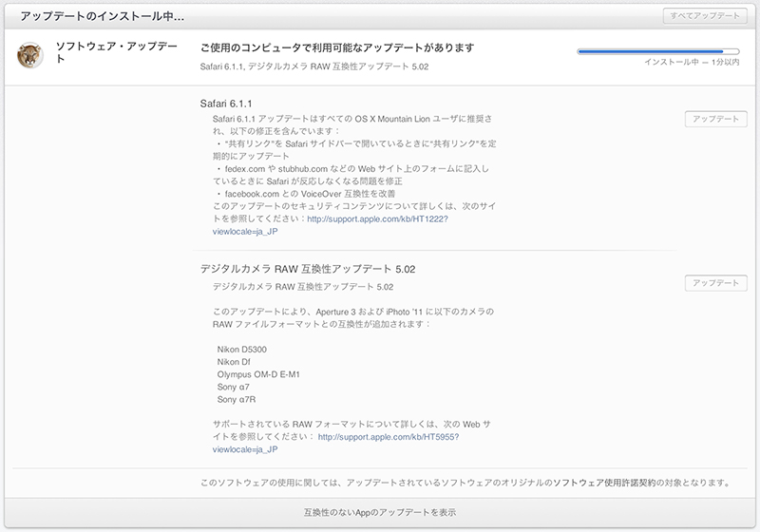The width and height of the screenshot is (760, 532).
Task: Click the アップデートのインストール中... header text
Action: [102, 16]
